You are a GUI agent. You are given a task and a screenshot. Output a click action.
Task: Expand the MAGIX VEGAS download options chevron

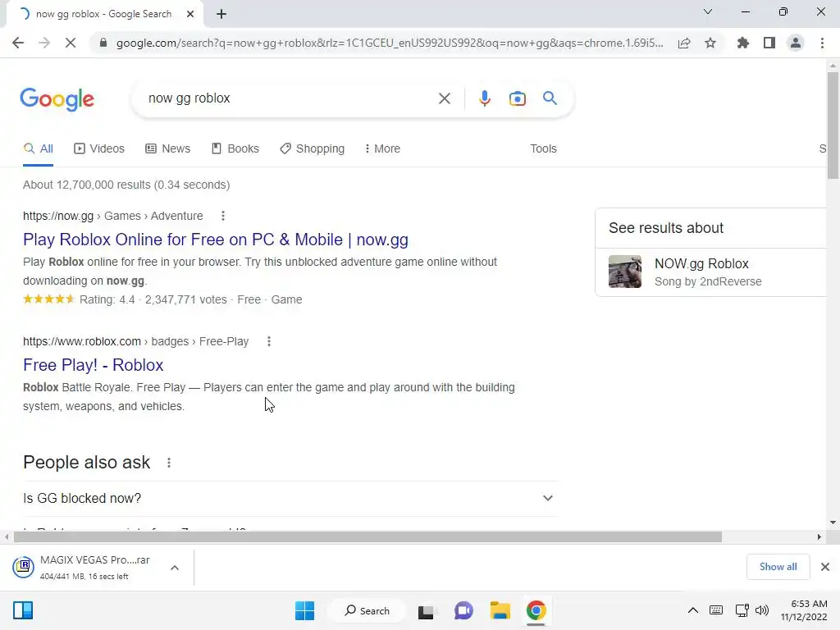175,568
